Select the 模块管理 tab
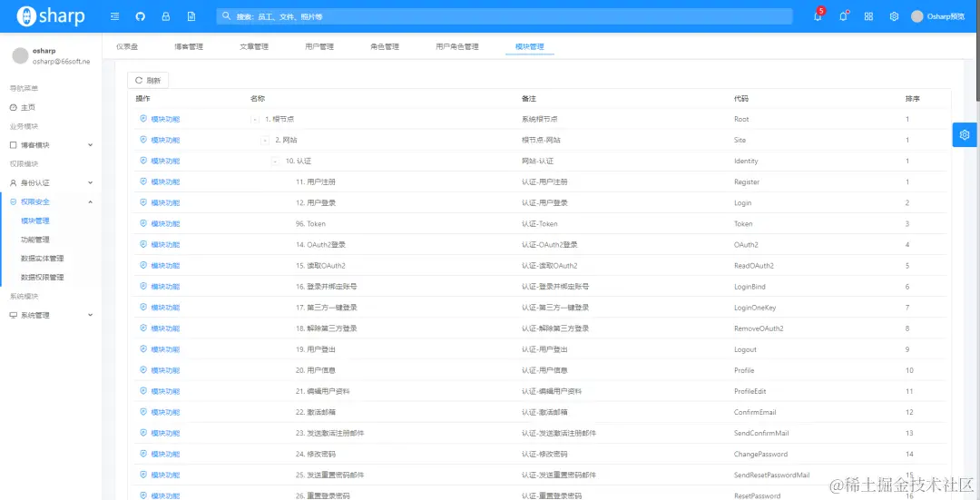 (x=530, y=46)
